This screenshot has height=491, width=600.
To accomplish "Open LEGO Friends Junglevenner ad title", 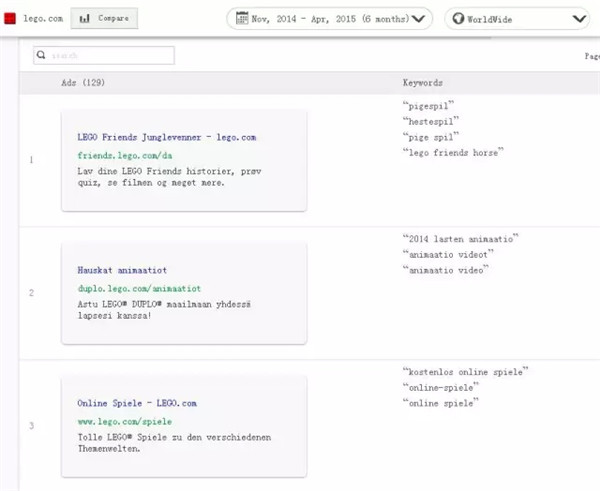I will pos(167,137).
